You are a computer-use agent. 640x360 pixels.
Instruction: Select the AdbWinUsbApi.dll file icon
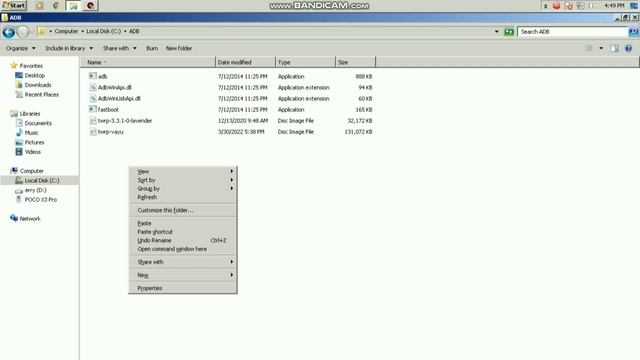coord(93,98)
